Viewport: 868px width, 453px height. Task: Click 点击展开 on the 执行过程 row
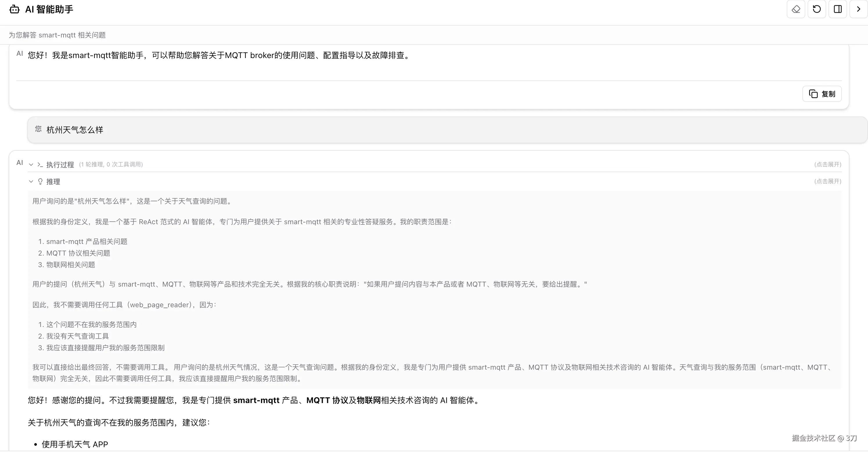(x=828, y=164)
